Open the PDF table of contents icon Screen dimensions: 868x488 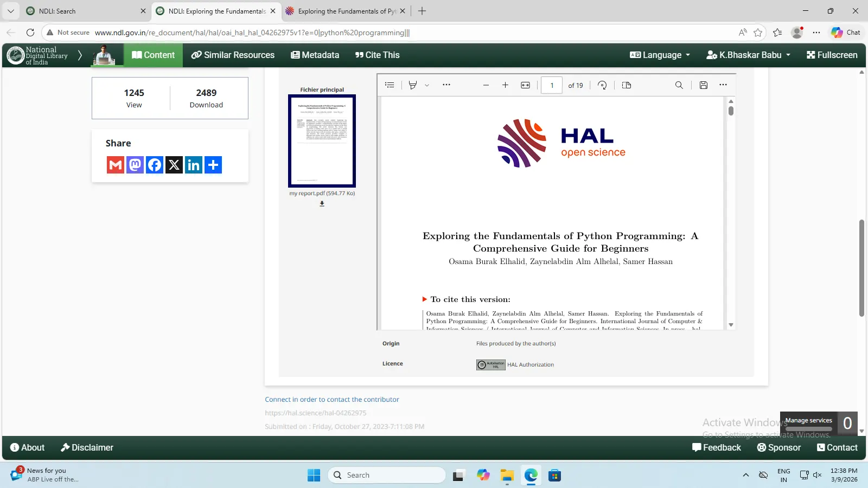click(390, 85)
